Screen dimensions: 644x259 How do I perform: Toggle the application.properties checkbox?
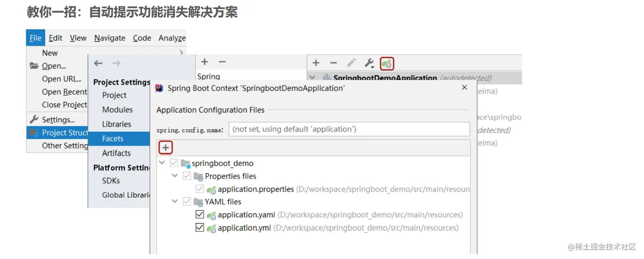click(200, 189)
